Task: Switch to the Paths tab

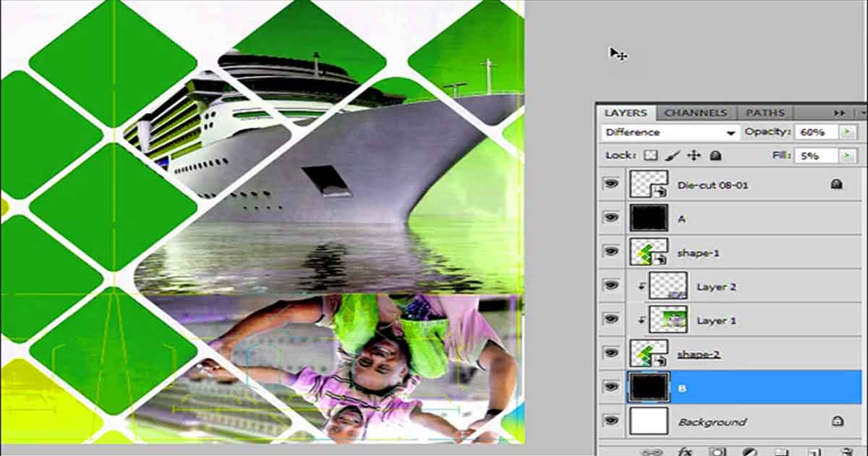Action: 765,113
